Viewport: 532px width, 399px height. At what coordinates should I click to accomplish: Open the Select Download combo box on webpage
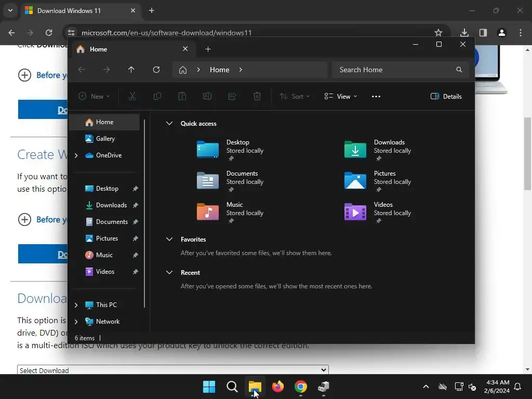pos(172,370)
